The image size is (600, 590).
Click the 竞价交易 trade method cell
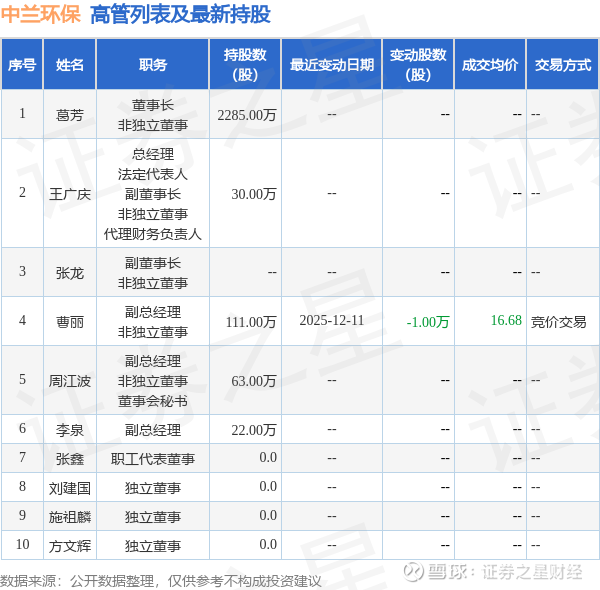tap(558, 322)
